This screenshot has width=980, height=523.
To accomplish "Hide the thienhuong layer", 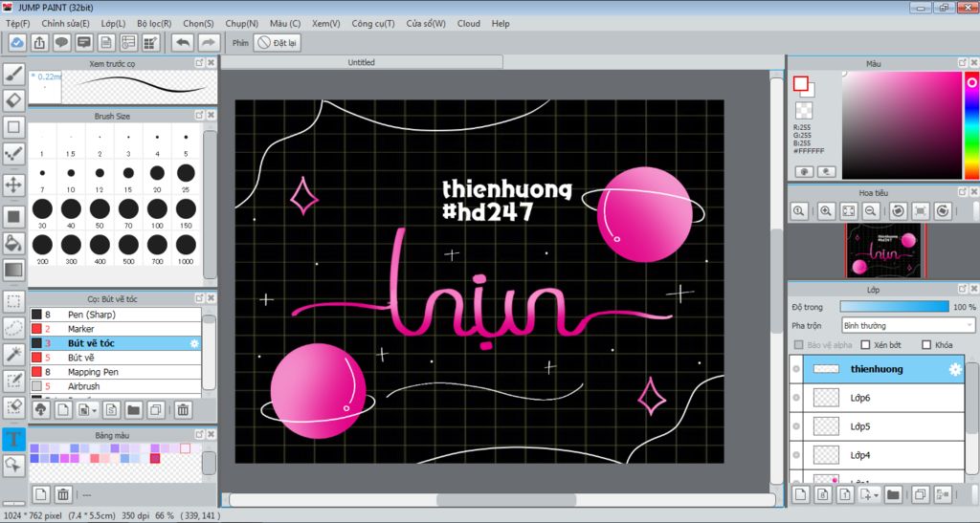I will 796,369.
